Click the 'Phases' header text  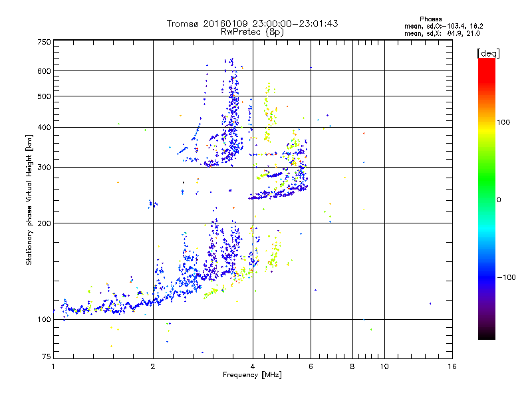(x=430, y=19)
